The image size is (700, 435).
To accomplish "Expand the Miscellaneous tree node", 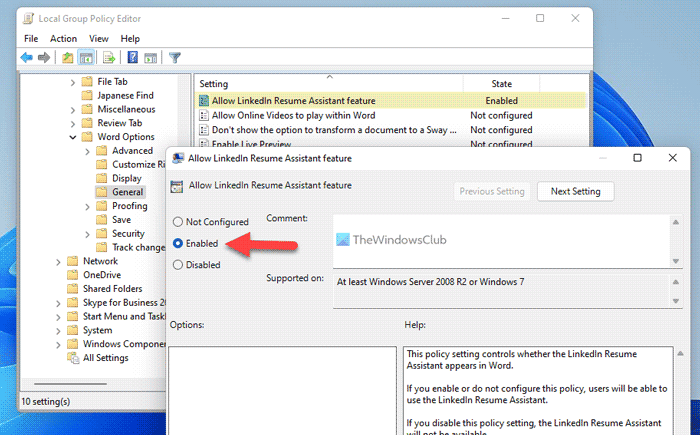I will point(73,110).
